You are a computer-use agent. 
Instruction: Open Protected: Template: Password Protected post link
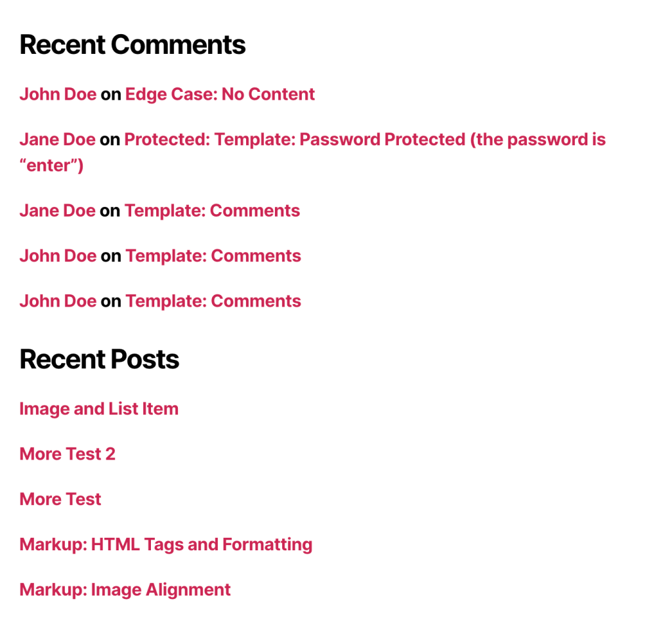coord(365,140)
